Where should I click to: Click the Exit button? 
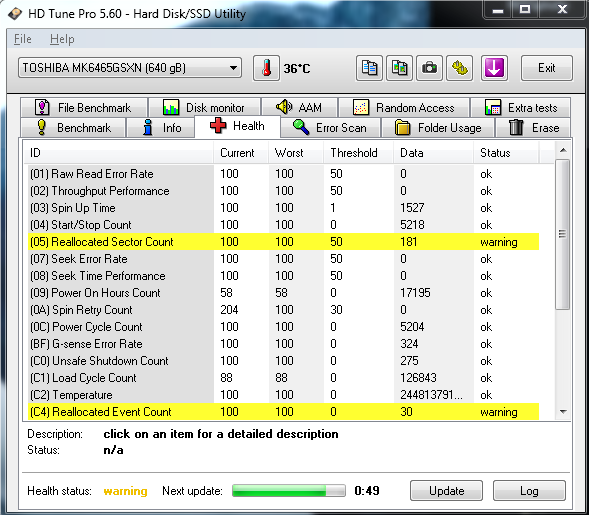click(x=547, y=68)
